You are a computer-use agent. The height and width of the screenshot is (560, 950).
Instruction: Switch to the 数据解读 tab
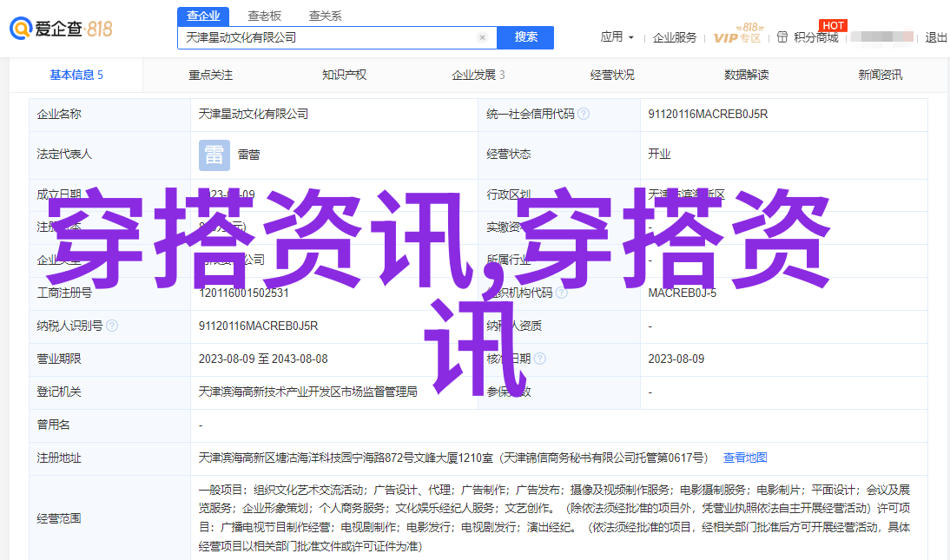(747, 75)
